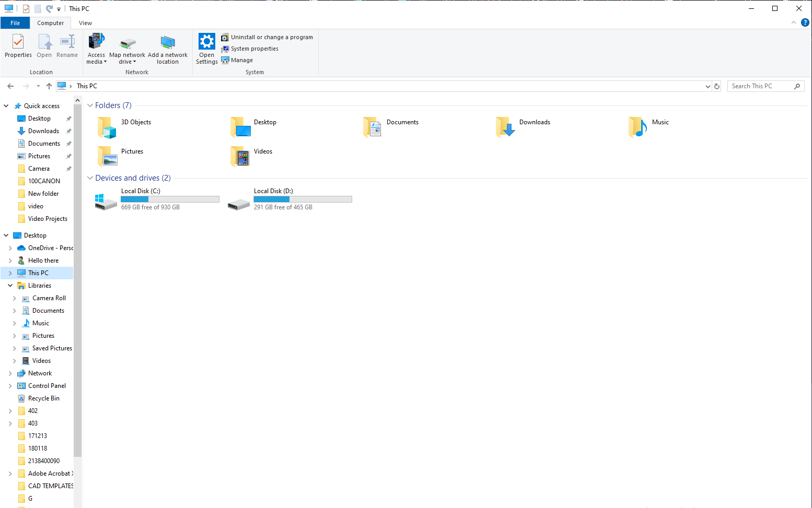Viewport: 812px width, 508px height.
Task: Click the Access media icon
Action: click(x=97, y=42)
